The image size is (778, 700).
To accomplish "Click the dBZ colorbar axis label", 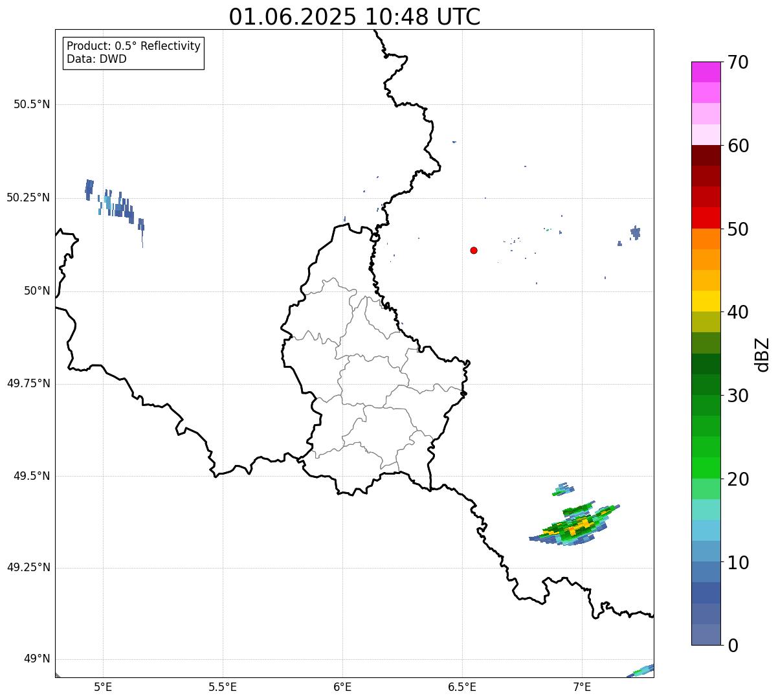I will point(762,354).
